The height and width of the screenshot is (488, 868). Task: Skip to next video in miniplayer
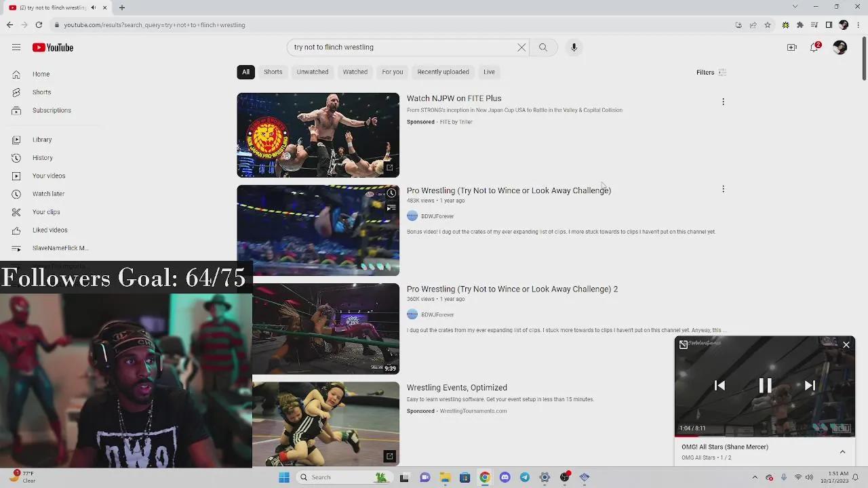coord(810,386)
